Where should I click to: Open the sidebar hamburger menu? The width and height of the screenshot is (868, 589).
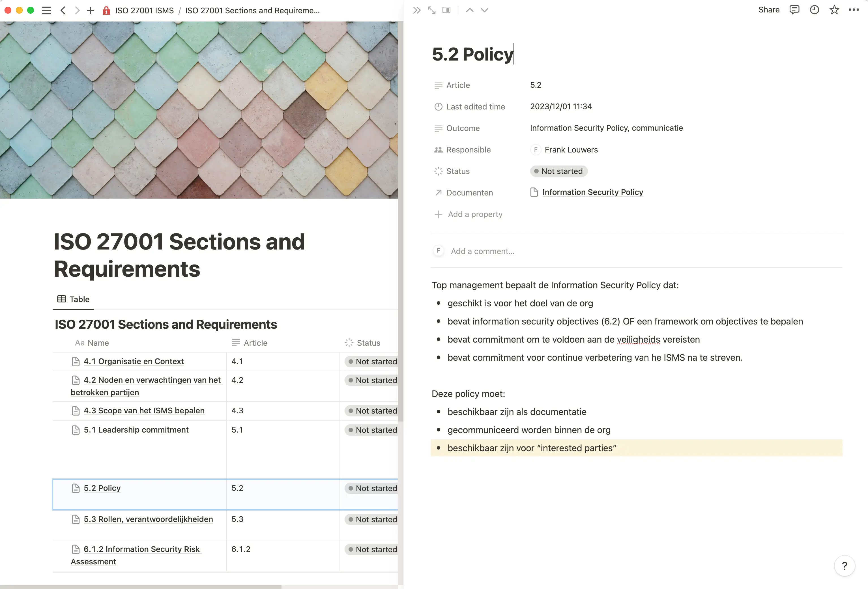coord(46,10)
